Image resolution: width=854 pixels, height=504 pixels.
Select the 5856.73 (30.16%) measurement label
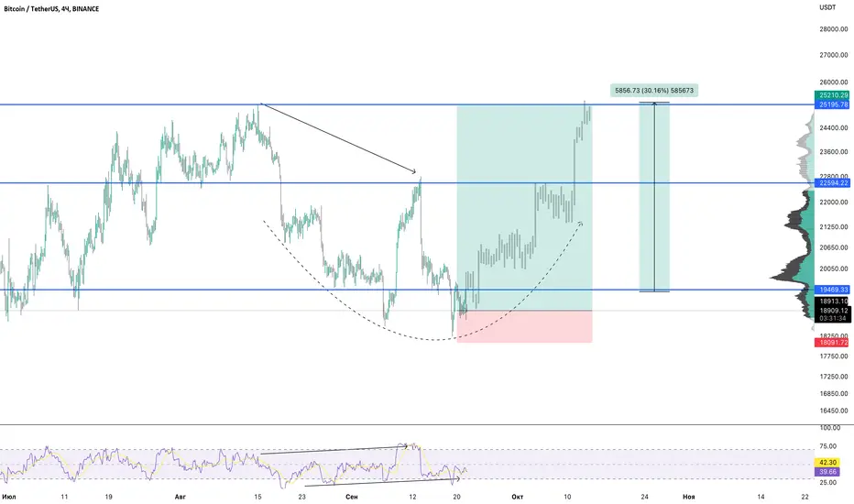tap(654, 90)
